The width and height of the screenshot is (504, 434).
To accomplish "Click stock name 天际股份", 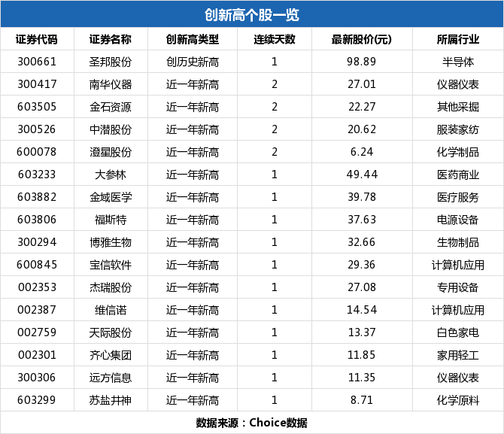I will 111,332.
